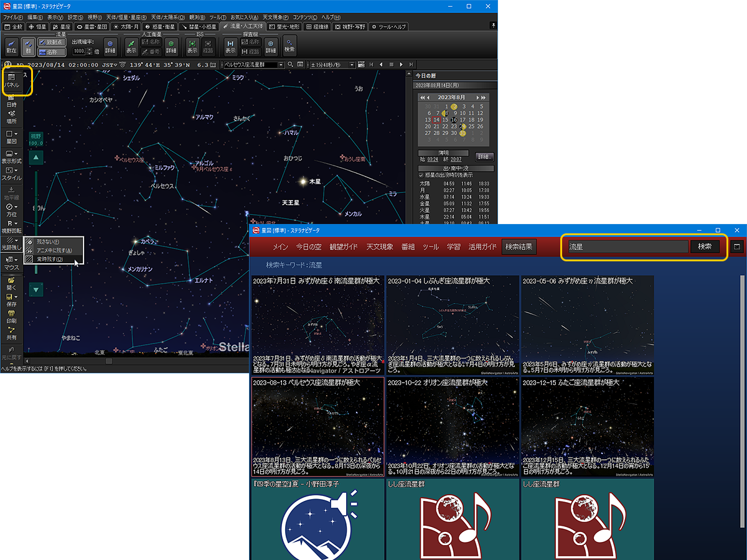Click the 詳細... button beside 薄明
Viewport: 747px width, 560px height.
(x=485, y=157)
